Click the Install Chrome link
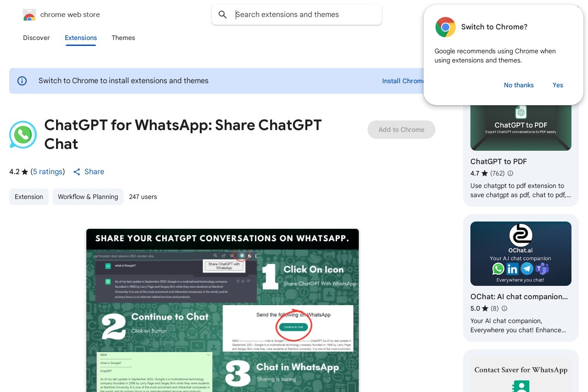Screen dimensions: 588x392 403,81
